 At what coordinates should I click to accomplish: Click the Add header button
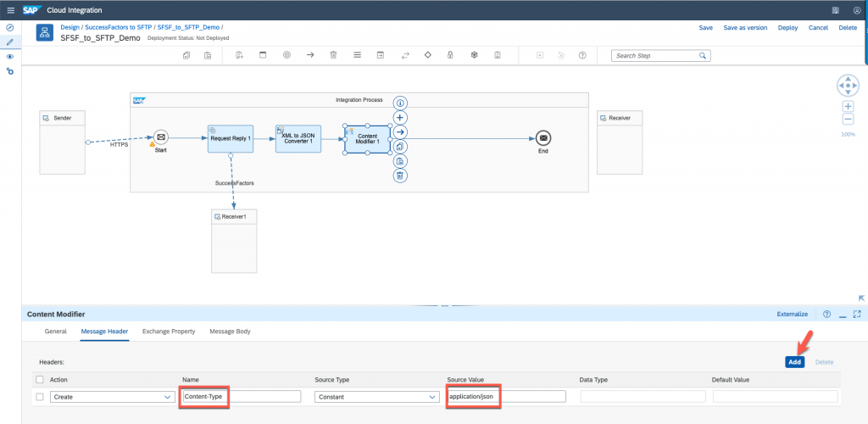[795, 362]
